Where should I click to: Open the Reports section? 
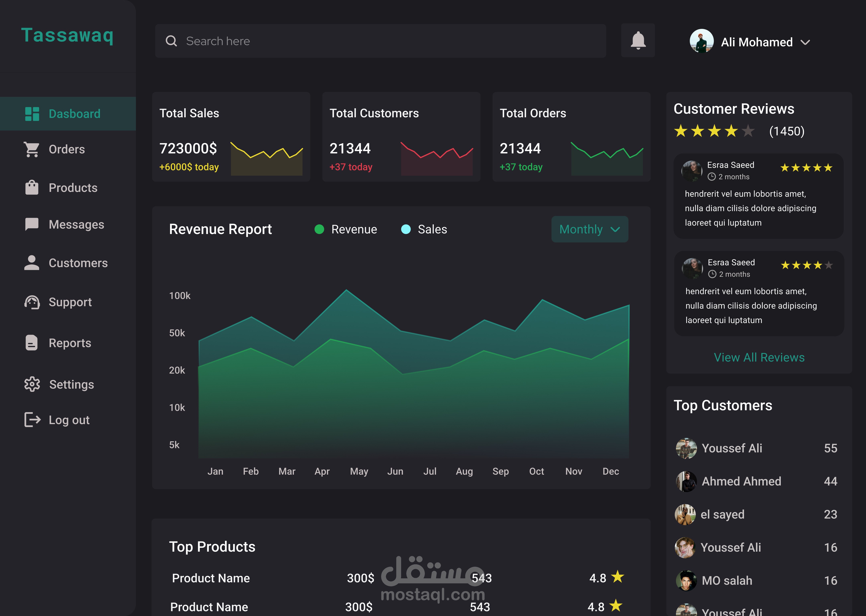coord(70,343)
